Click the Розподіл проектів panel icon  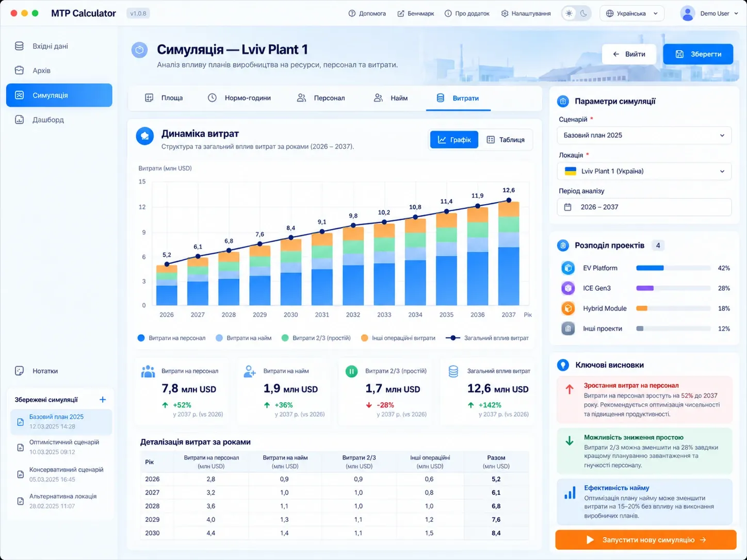pos(563,245)
